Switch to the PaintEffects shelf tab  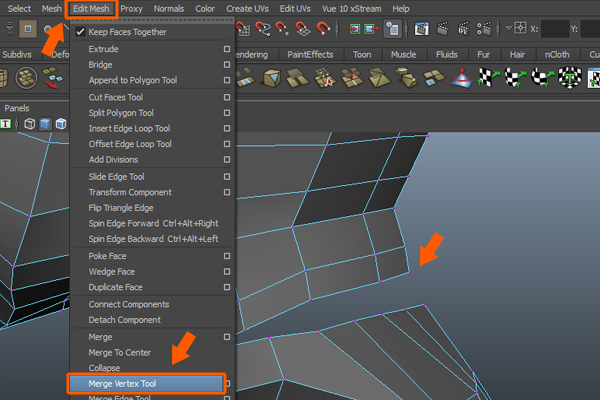[310, 54]
